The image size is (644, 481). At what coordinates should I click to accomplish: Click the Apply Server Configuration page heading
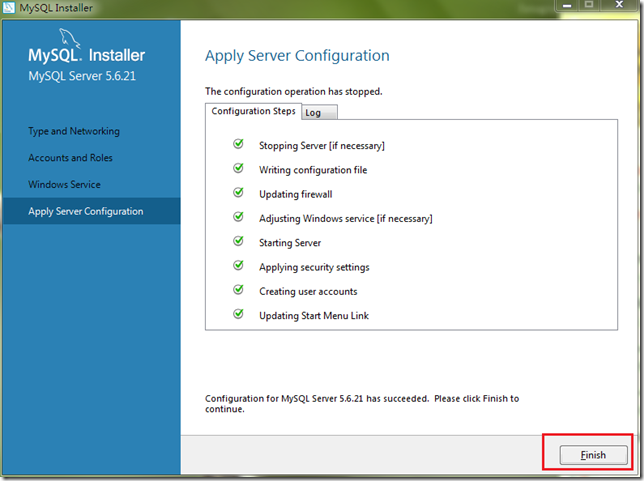pyautogui.click(x=297, y=56)
